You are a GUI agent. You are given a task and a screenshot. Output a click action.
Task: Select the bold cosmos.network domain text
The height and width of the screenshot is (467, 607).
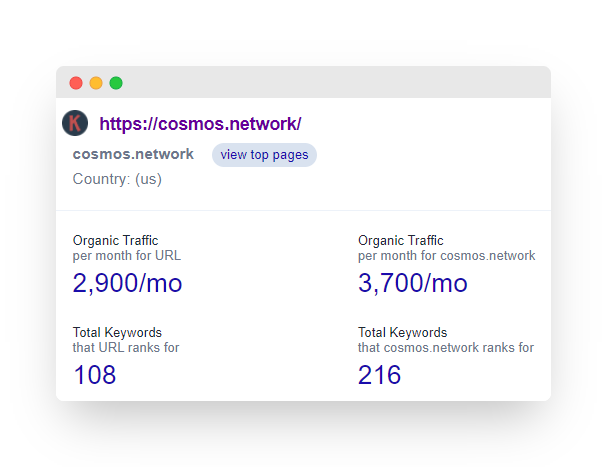pyautogui.click(x=133, y=154)
